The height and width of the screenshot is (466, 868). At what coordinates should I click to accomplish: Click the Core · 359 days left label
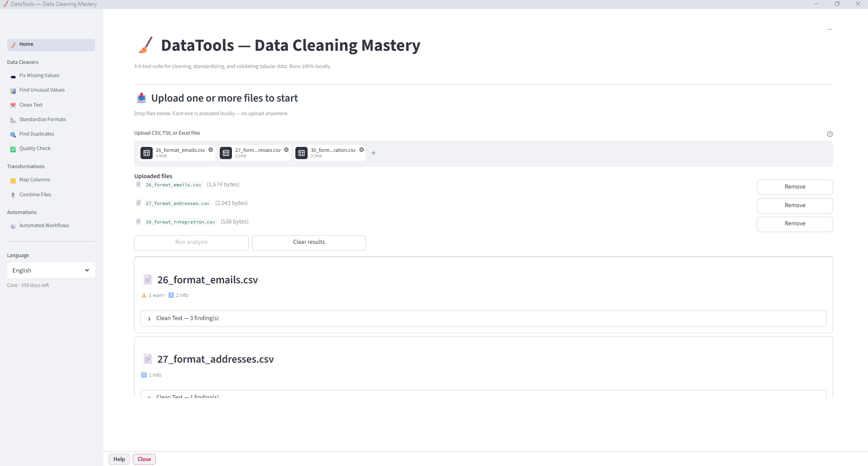coord(28,286)
